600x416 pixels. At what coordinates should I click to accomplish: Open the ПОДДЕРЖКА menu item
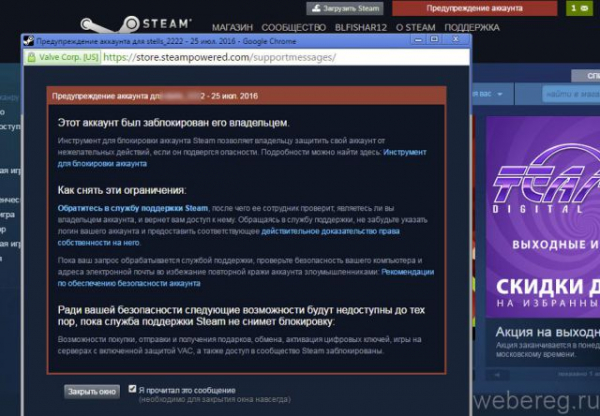[x=471, y=28]
